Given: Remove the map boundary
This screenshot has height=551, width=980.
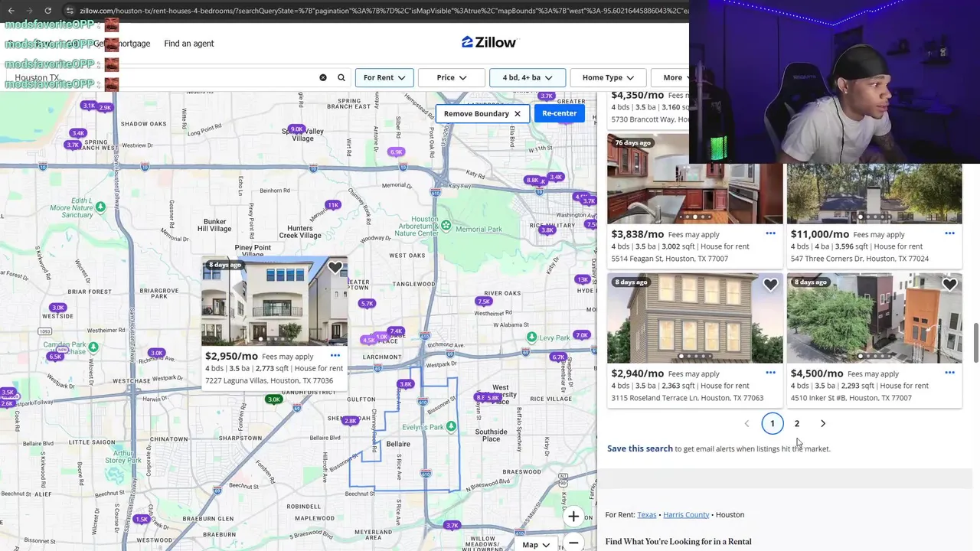Looking at the screenshot, I should coord(482,113).
